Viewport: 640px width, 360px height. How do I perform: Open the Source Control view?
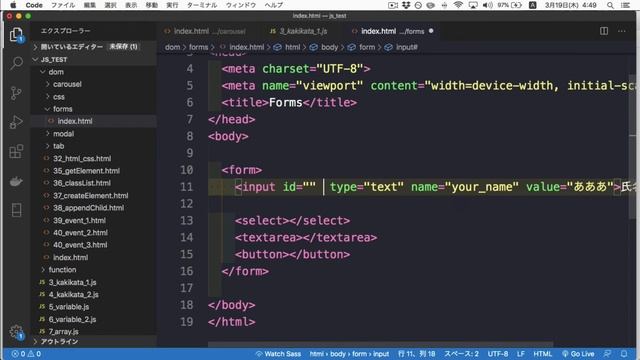(x=16, y=93)
